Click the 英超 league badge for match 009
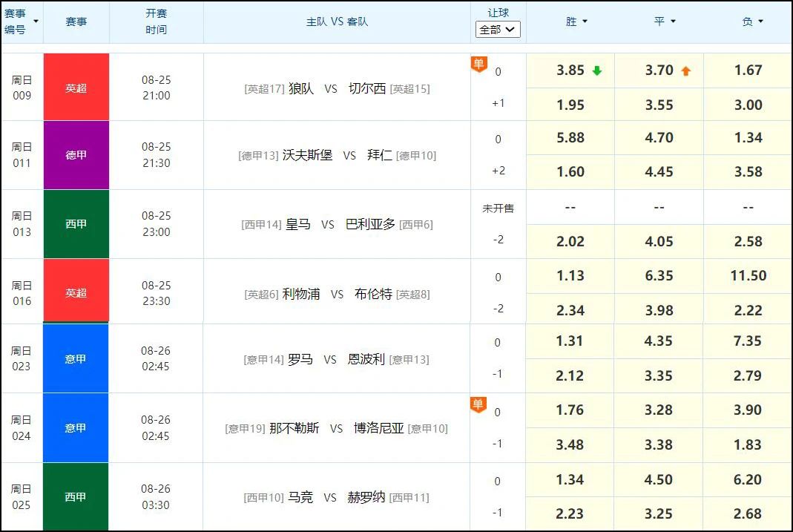The image size is (793, 532). coord(76,87)
